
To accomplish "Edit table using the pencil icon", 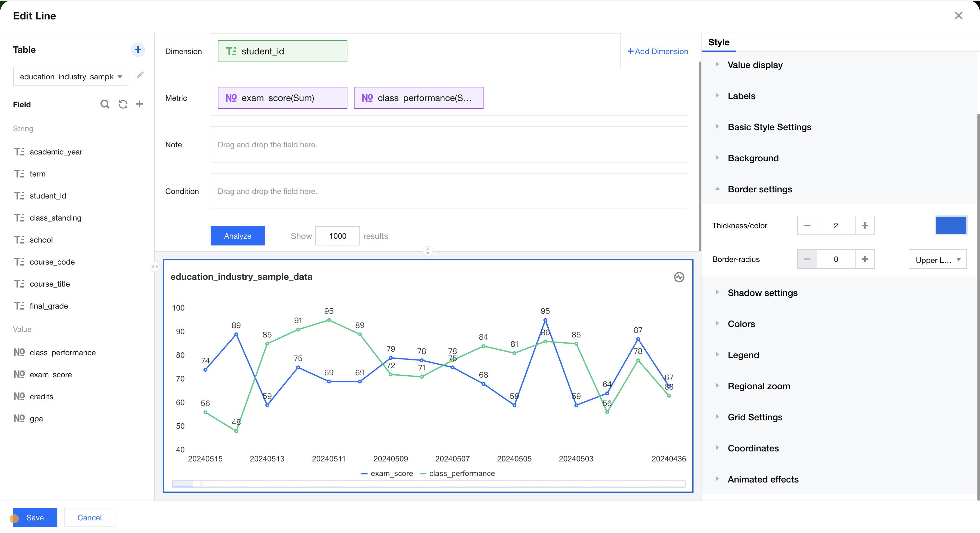I will point(140,75).
